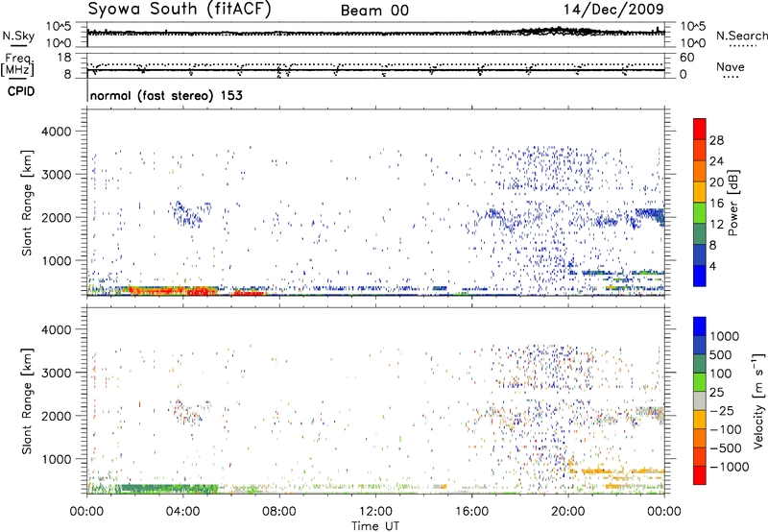Click the 'CPID' label

(x=21, y=91)
